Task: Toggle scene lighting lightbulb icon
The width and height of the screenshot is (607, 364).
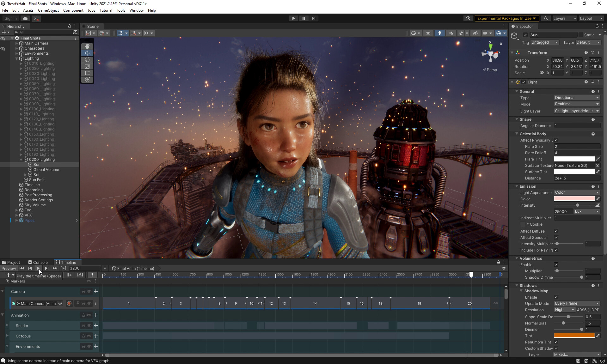Action: 439,33
